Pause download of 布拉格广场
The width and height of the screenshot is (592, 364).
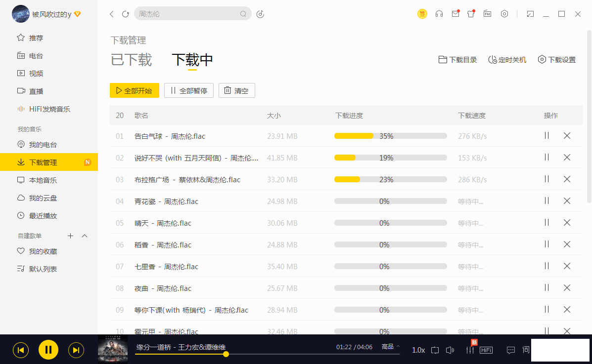pyautogui.click(x=546, y=179)
